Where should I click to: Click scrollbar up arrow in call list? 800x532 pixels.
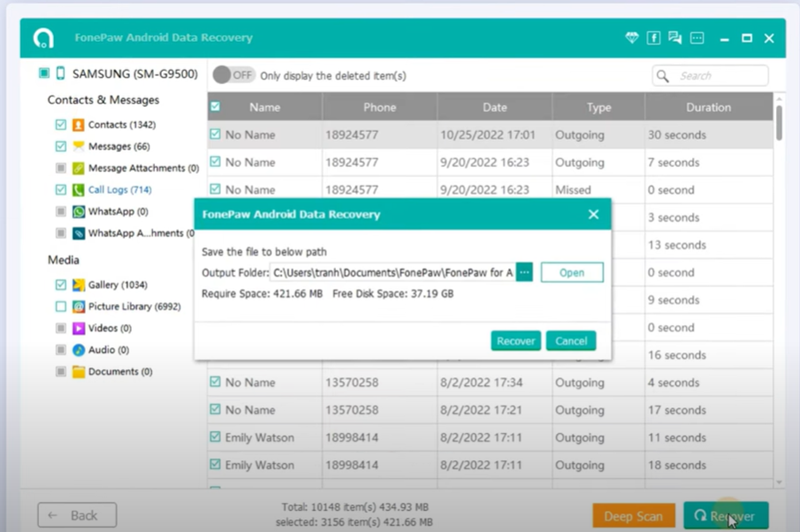(779, 97)
